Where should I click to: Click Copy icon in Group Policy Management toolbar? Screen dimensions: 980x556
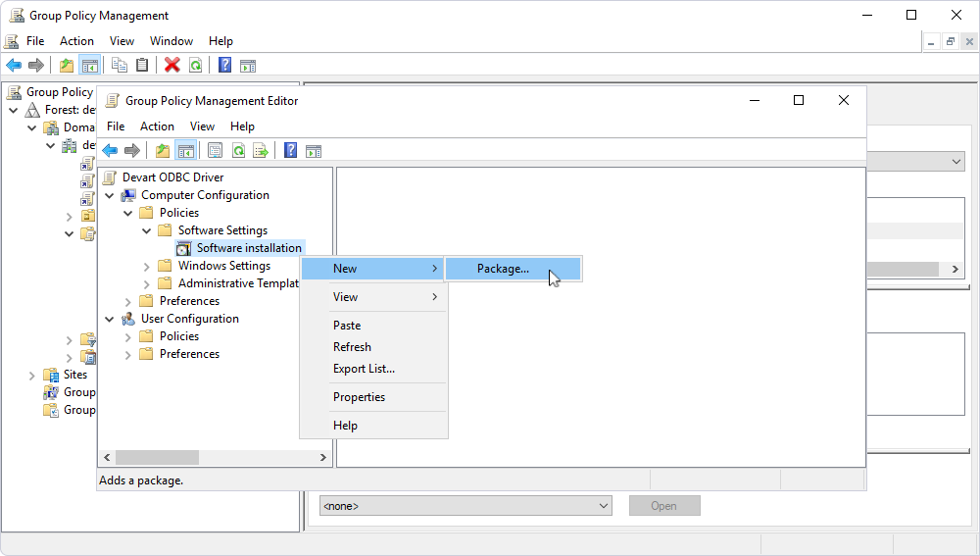click(119, 65)
